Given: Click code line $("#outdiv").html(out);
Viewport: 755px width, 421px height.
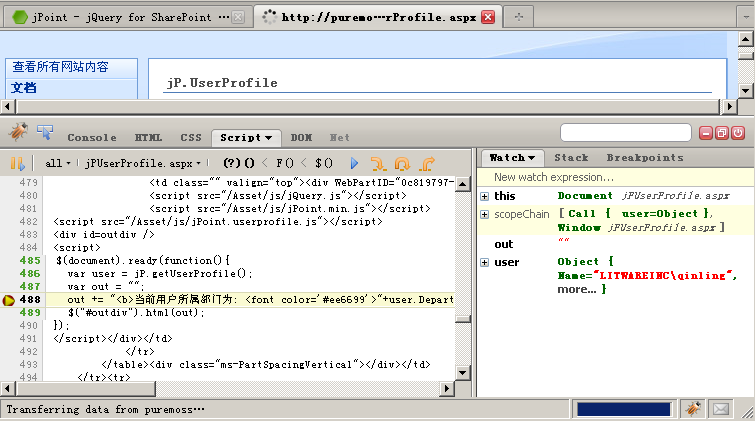Looking at the screenshot, I should coord(136,313).
